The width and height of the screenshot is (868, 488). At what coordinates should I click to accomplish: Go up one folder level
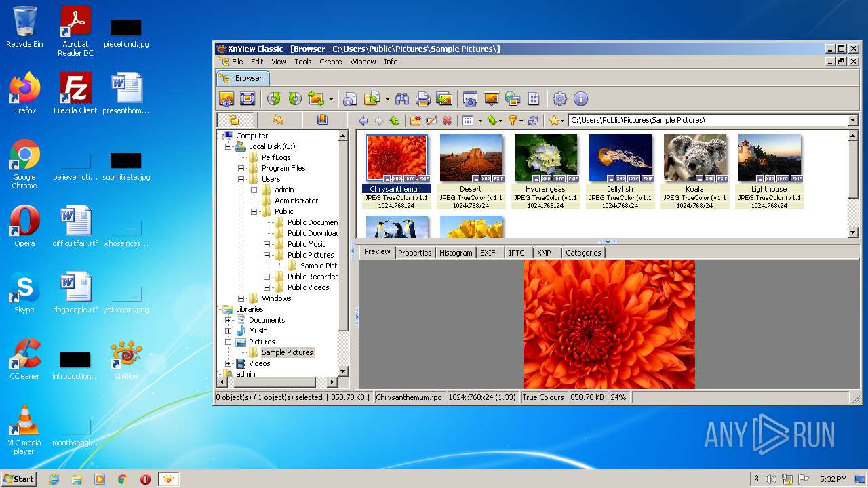[395, 121]
